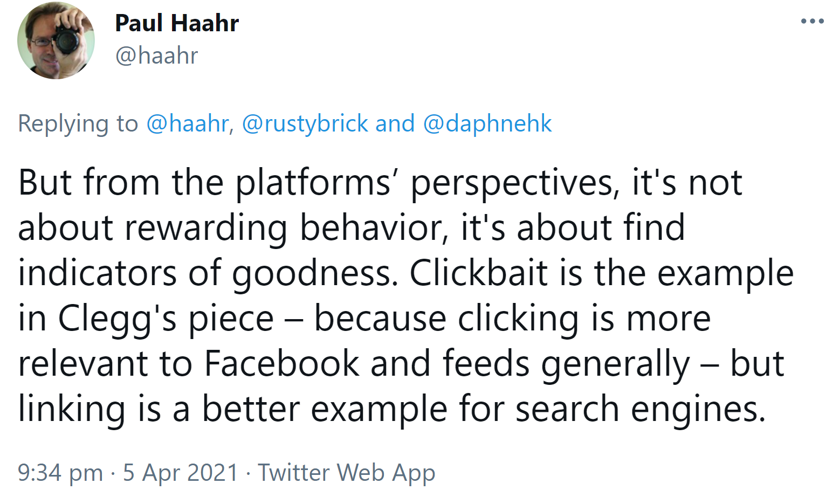This screenshot has height=504, width=839.
Task: Click the @haahr handle under the name
Action: (157, 56)
